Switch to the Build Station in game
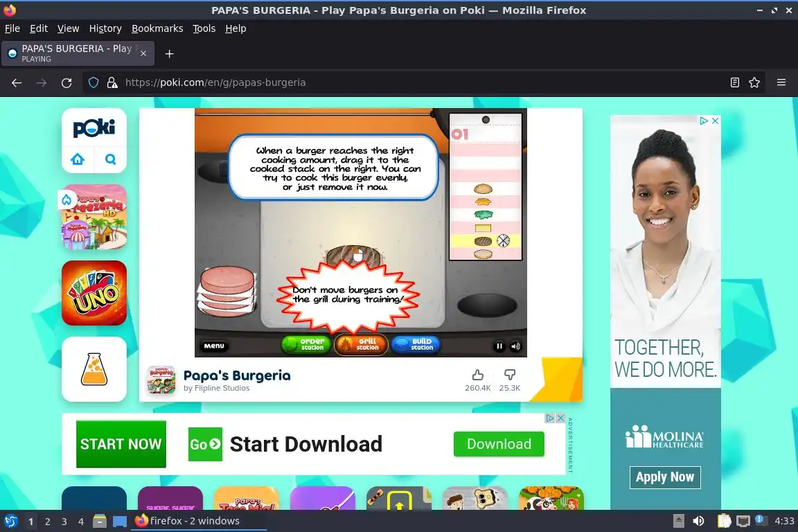The width and height of the screenshot is (798, 532). [416, 345]
